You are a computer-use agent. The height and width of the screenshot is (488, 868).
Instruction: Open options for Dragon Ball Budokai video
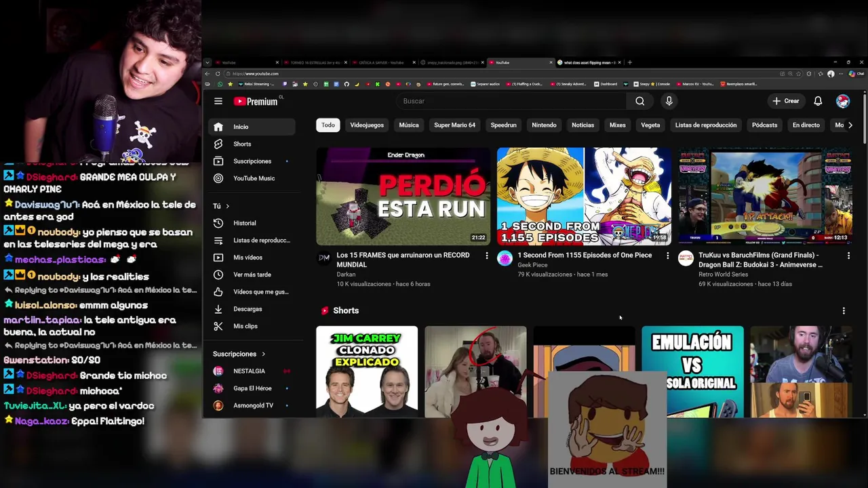(848, 256)
